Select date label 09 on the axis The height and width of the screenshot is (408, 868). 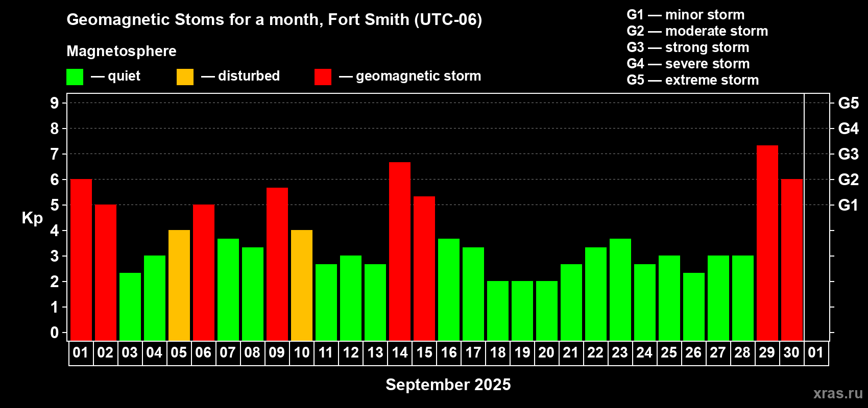click(x=277, y=353)
